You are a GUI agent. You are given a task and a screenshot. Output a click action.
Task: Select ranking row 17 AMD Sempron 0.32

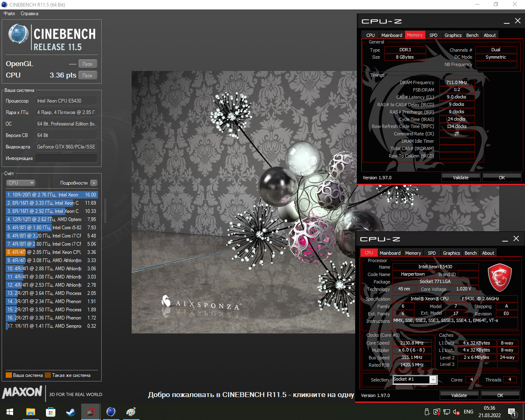click(x=52, y=326)
